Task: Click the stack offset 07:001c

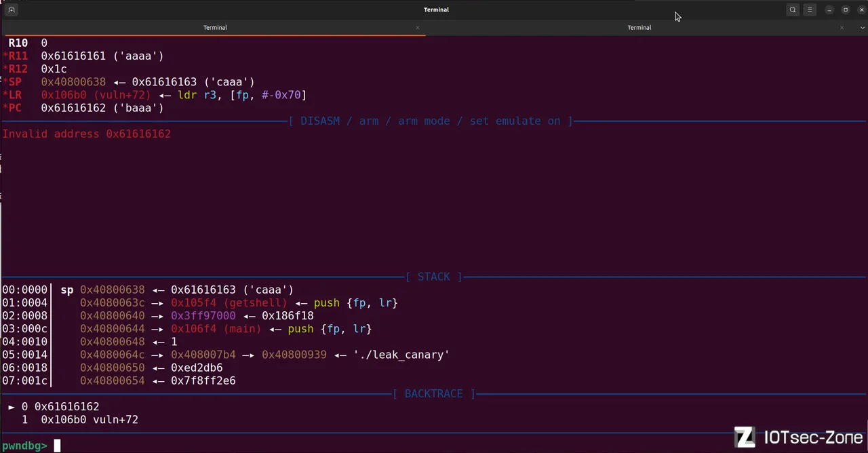Action: click(x=24, y=380)
